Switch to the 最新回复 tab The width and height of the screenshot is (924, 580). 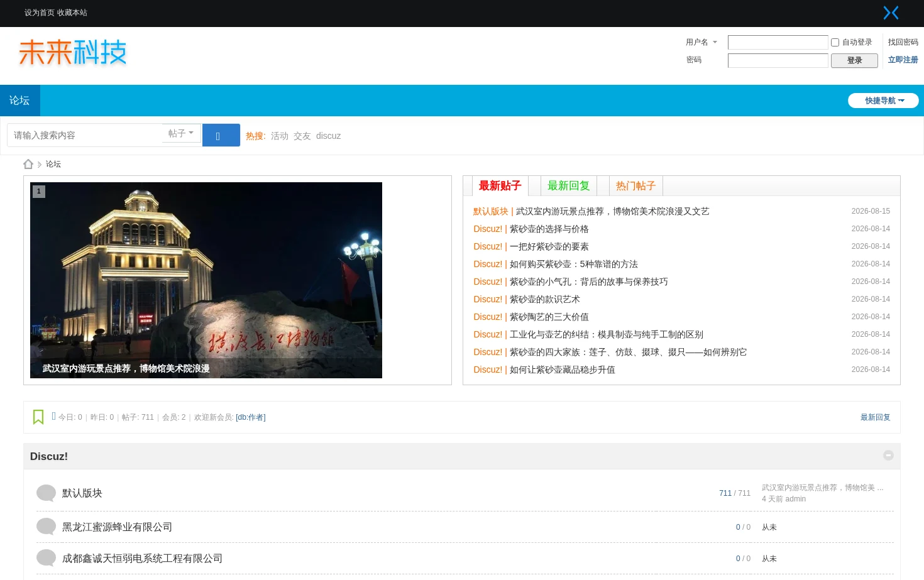click(x=568, y=186)
